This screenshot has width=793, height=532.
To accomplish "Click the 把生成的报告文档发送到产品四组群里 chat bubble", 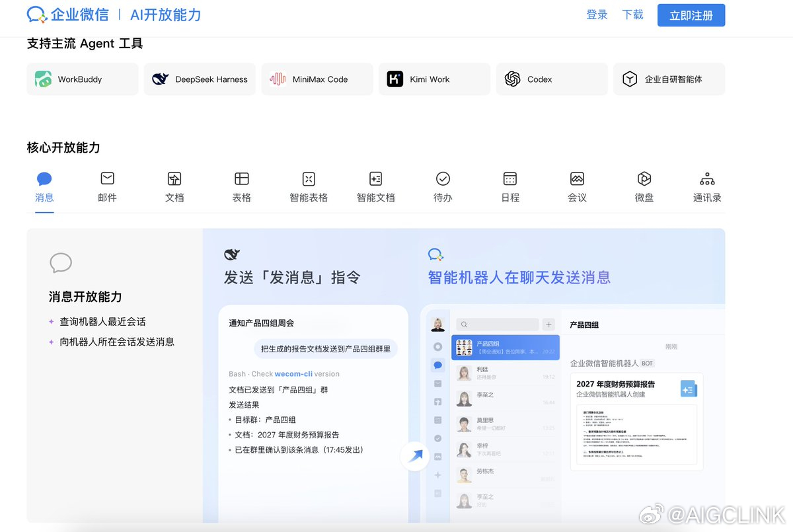I will (326, 349).
